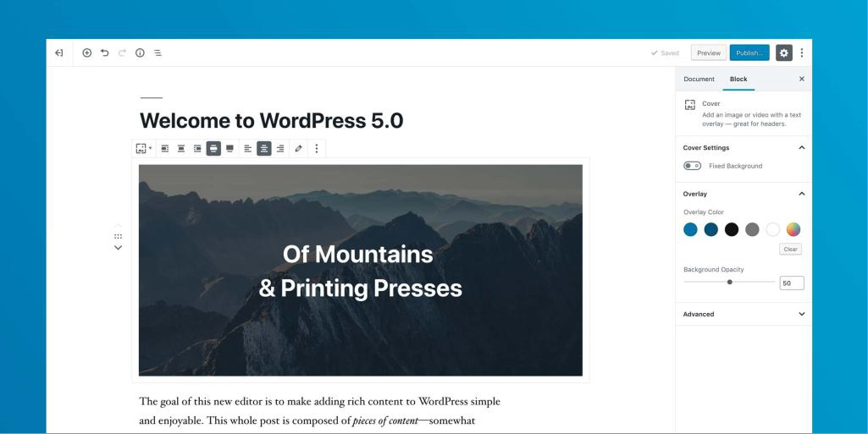
Task: Clear the overlay color
Action: click(x=790, y=250)
